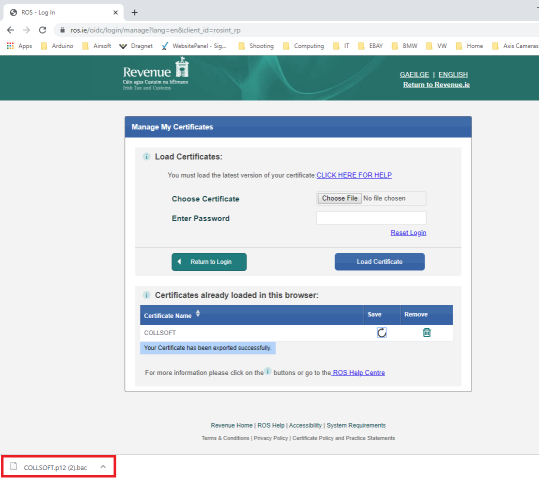This screenshot has width=539, height=478.
Task: Open a new browser tab with plus icon
Action: click(134, 13)
